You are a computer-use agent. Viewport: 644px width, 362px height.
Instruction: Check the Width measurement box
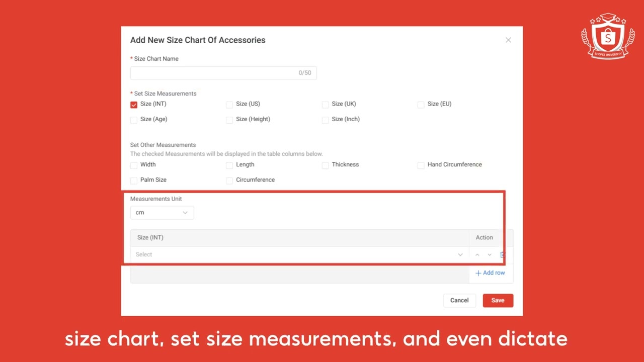[134, 165]
